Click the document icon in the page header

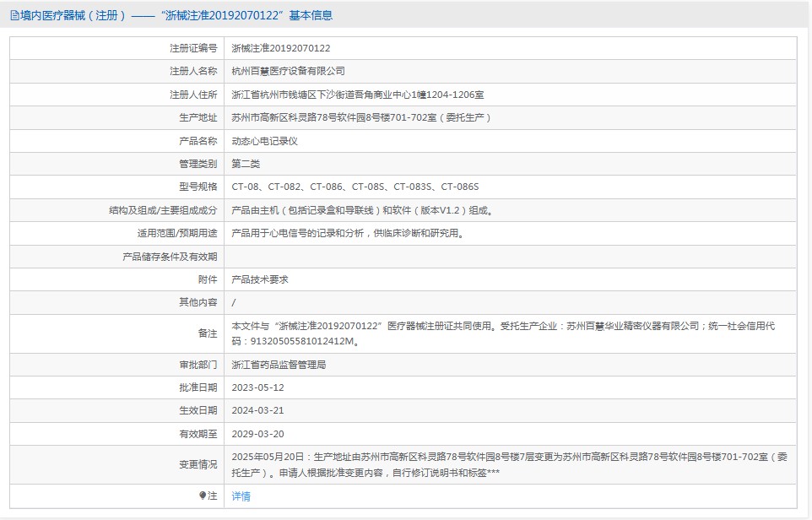point(14,15)
